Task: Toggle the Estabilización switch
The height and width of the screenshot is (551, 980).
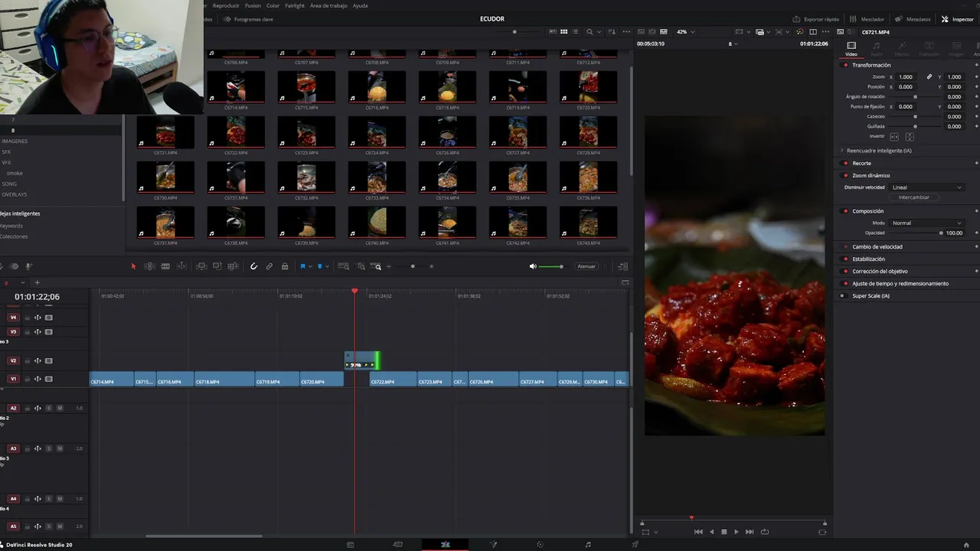Action: click(x=845, y=259)
